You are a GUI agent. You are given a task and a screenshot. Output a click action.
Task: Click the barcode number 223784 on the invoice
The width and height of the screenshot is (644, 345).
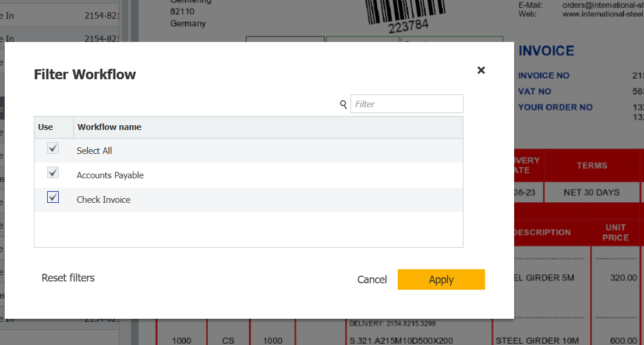pos(409,26)
